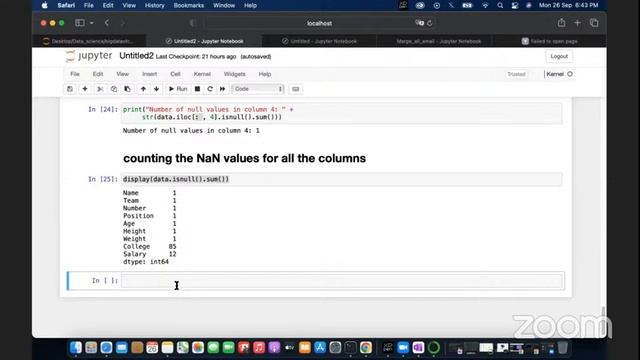Image resolution: width=640 pixels, height=360 pixels.
Task: Switch to Failed to open page tab
Action: click(x=549, y=41)
